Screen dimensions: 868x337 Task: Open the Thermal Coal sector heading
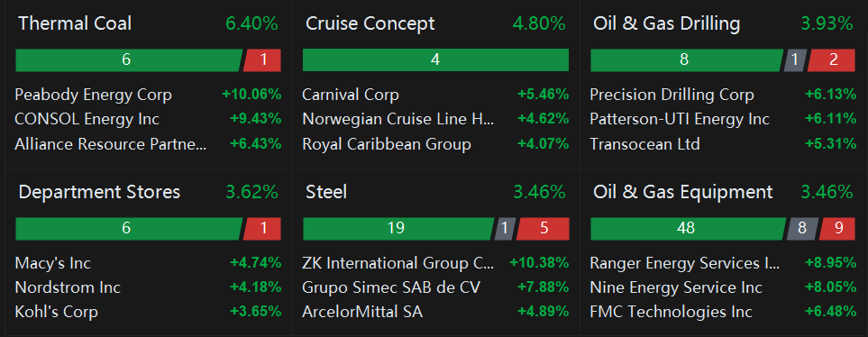point(75,23)
